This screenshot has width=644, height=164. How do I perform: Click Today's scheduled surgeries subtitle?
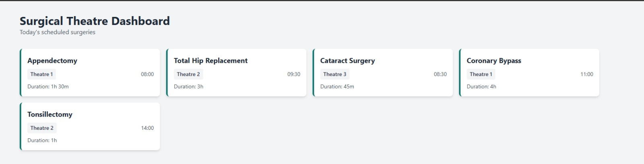[x=58, y=32]
